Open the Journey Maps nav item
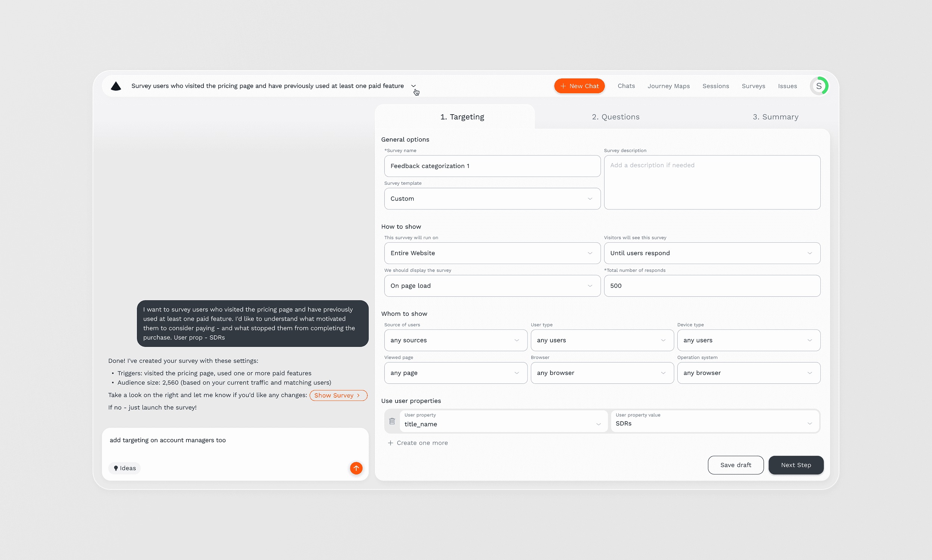Screen dimensions: 932x560 (x=668, y=86)
